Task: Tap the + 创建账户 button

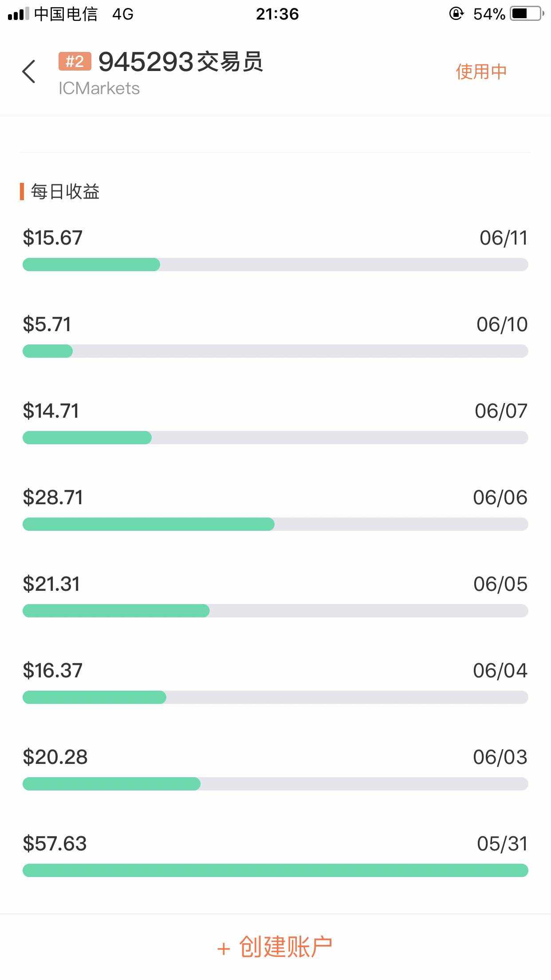Action: pyautogui.click(x=275, y=947)
